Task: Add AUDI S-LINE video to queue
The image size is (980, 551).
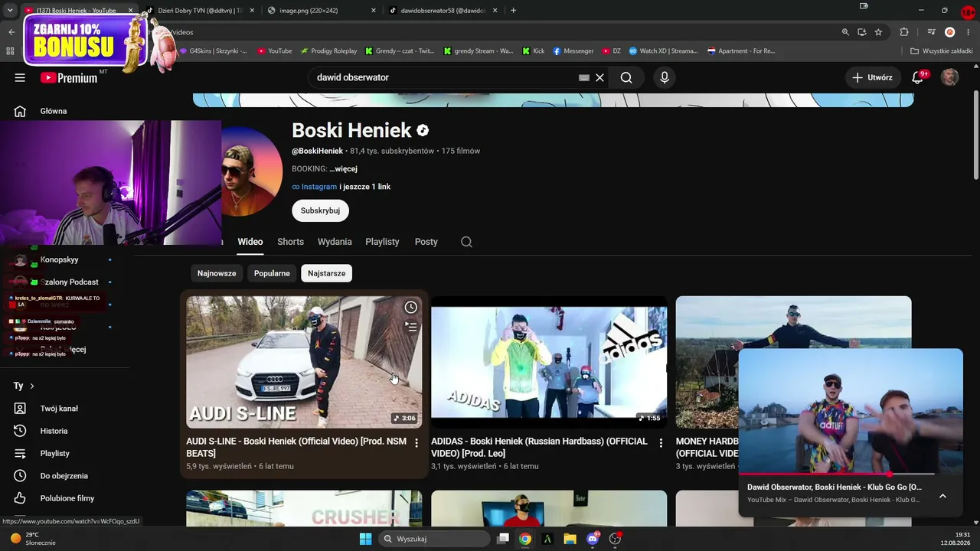Action: coord(411,327)
